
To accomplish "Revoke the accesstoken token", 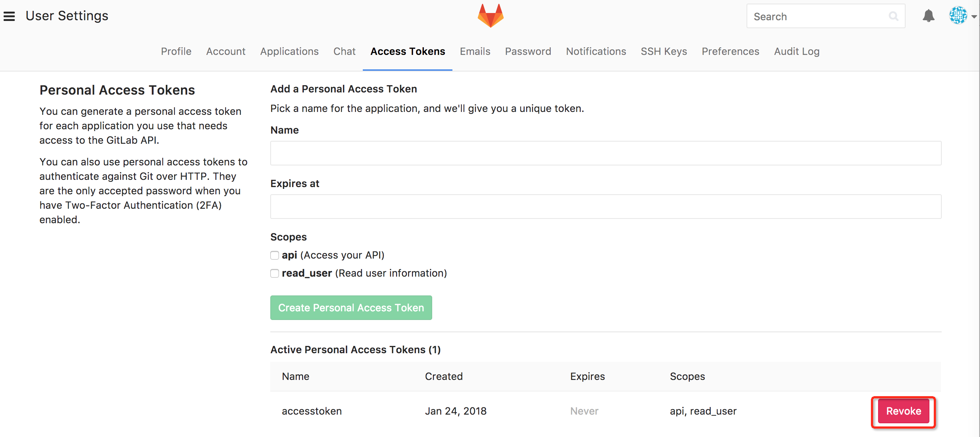I will point(903,411).
